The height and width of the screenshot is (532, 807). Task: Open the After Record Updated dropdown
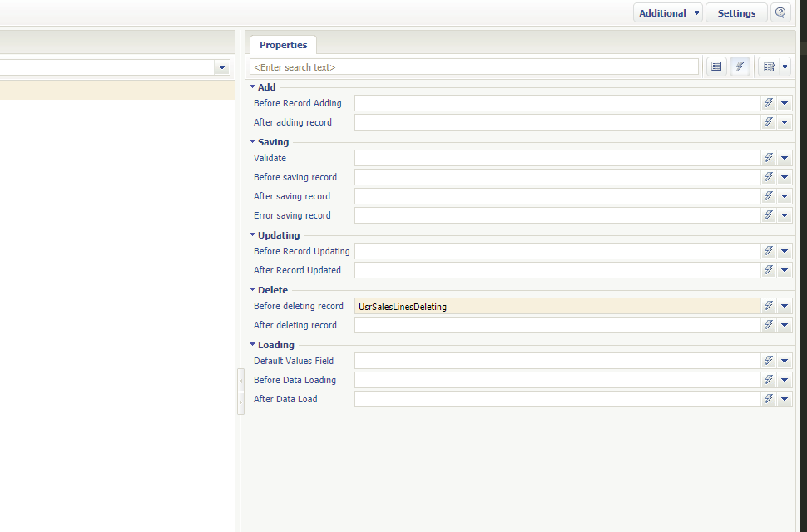pos(785,270)
